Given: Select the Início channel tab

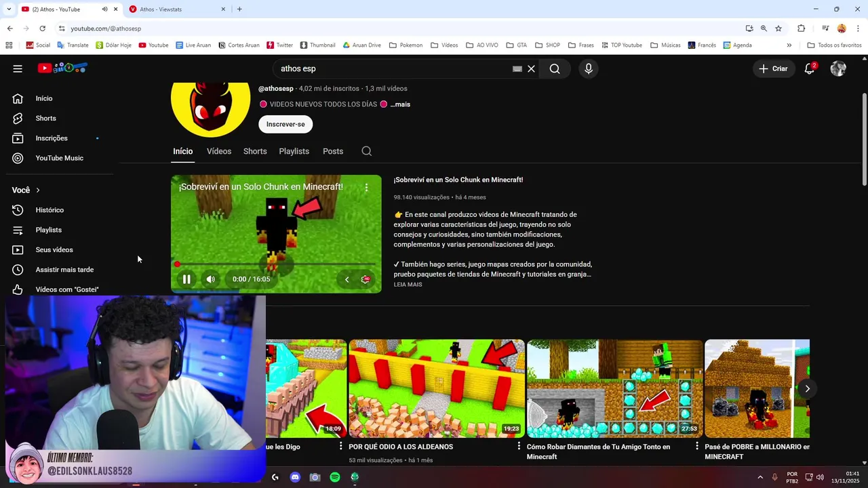Looking at the screenshot, I should pos(182,151).
